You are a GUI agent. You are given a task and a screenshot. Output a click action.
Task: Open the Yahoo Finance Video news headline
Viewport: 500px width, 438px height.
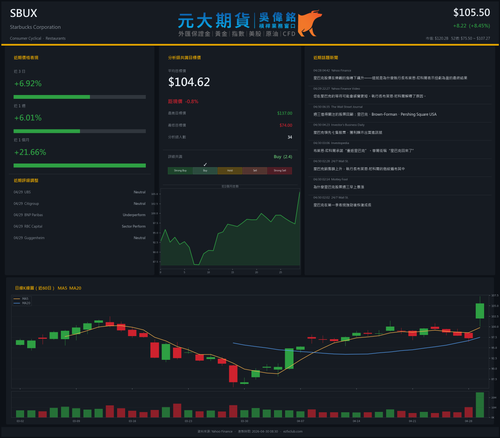(x=369, y=96)
